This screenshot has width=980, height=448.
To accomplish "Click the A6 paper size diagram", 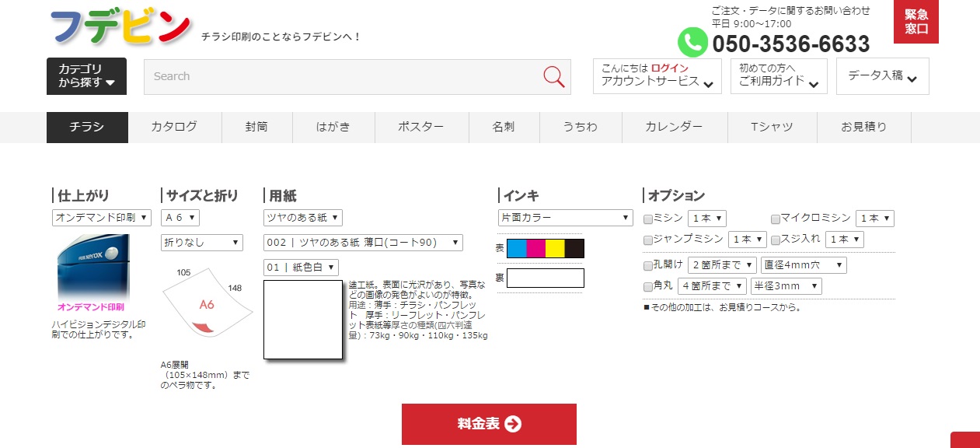I will click(207, 303).
